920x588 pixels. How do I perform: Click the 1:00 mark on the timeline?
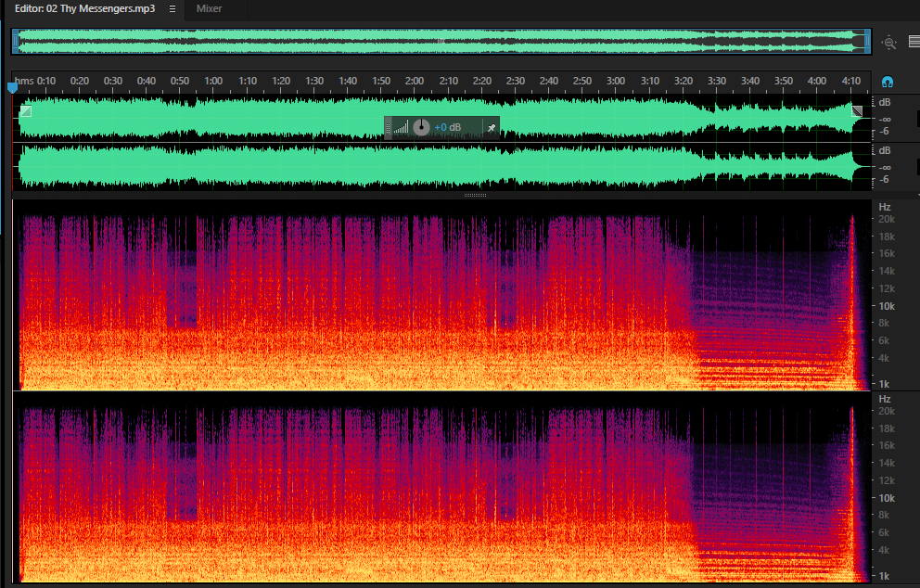(213, 81)
